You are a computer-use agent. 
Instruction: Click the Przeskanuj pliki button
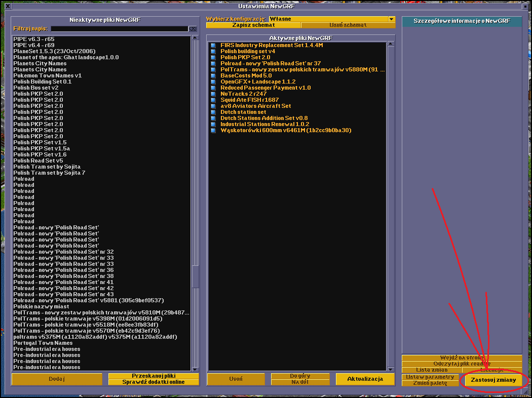pos(154,376)
